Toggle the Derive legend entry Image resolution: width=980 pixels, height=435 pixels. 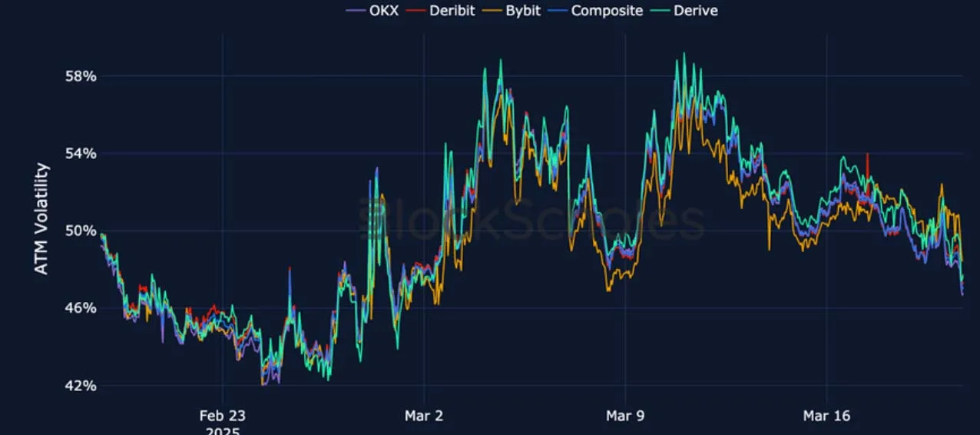tap(684, 11)
